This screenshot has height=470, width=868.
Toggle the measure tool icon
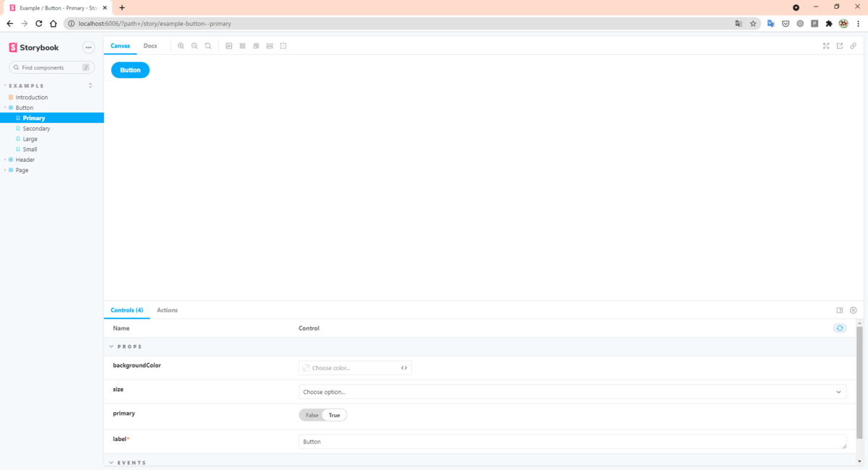click(270, 46)
